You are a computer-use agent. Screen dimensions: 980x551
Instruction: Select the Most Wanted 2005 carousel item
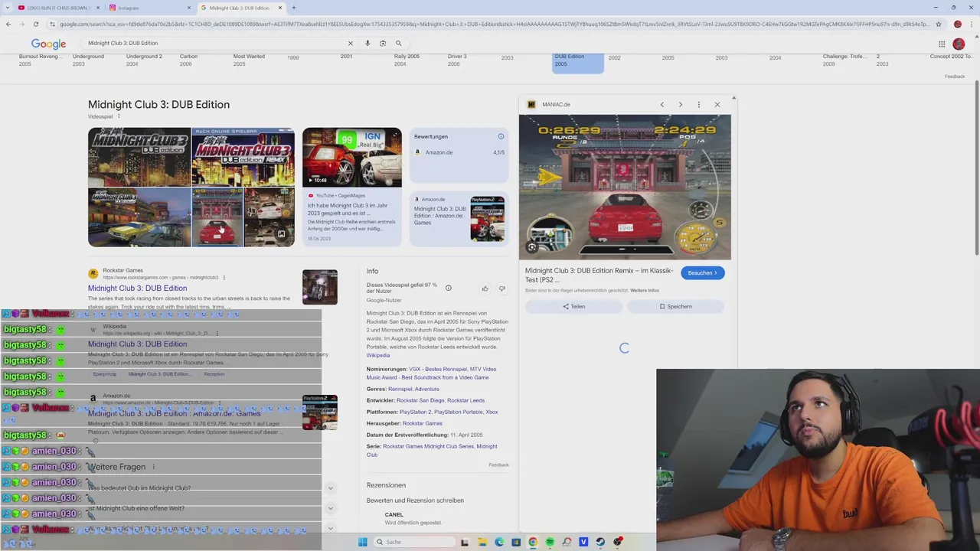[249, 60]
